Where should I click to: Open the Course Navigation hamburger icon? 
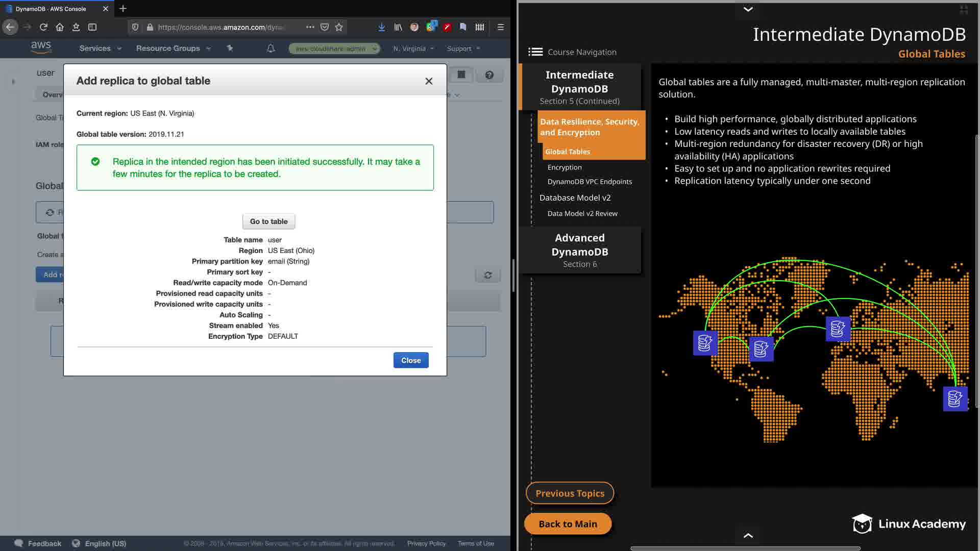535,52
